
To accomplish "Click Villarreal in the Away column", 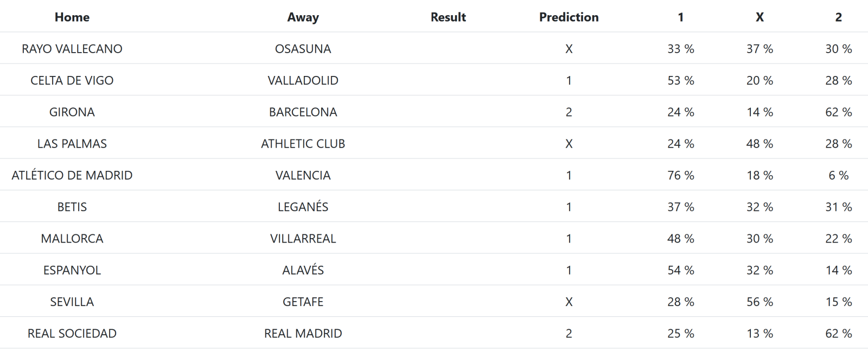I will point(303,239).
